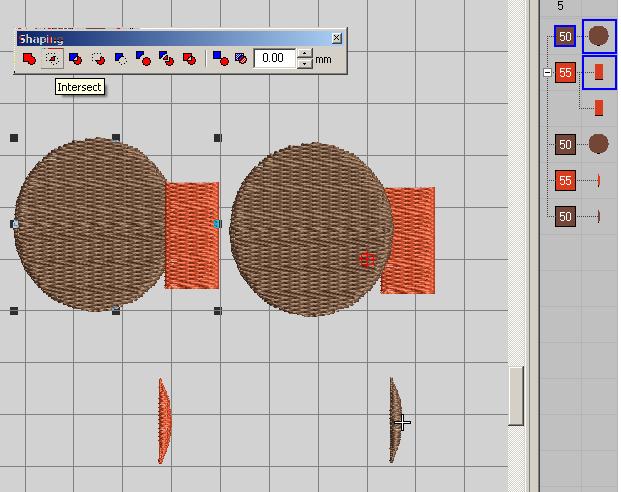Select the Weld shaping tool

point(29,59)
